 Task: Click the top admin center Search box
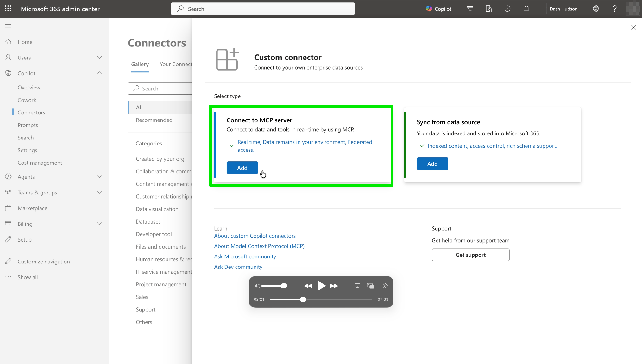point(263,9)
